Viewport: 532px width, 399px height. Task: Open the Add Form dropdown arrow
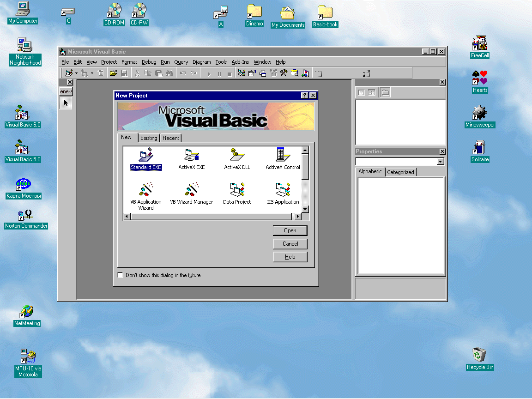(x=92, y=73)
